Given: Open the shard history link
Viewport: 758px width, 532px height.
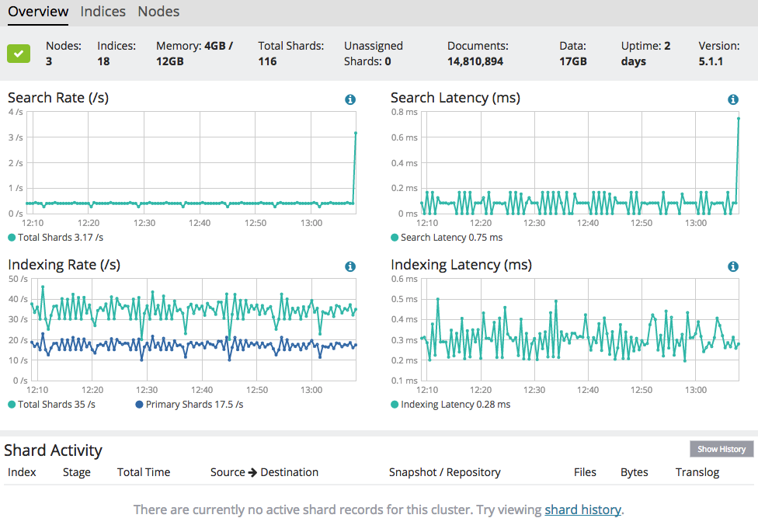Looking at the screenshot, I should pos(582,510).
